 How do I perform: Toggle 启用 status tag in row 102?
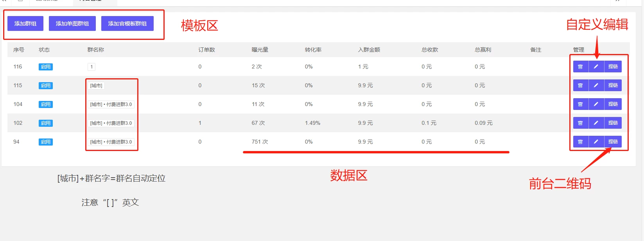tap(46, 123)
